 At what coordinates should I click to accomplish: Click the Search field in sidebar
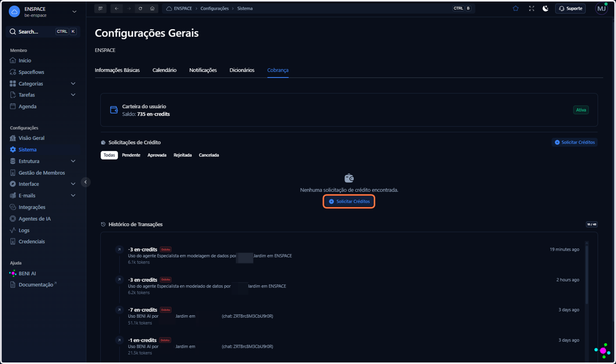click(x=43, y=32)
